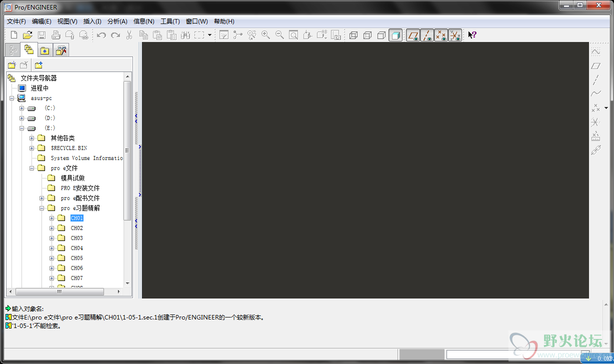Viewport: 614px width, 364px height.
Task: Expand the CH01 folder node
Action: point(51,218)
